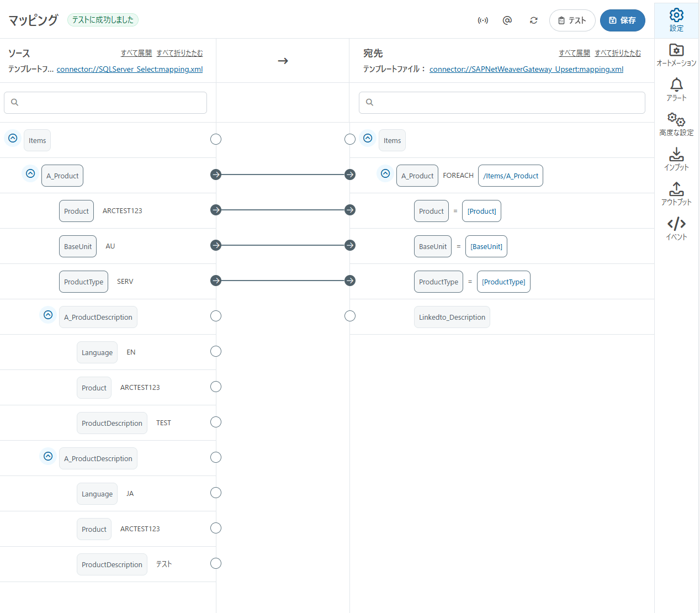Click connector circle for first A_ProductDescription

(216, 316)
